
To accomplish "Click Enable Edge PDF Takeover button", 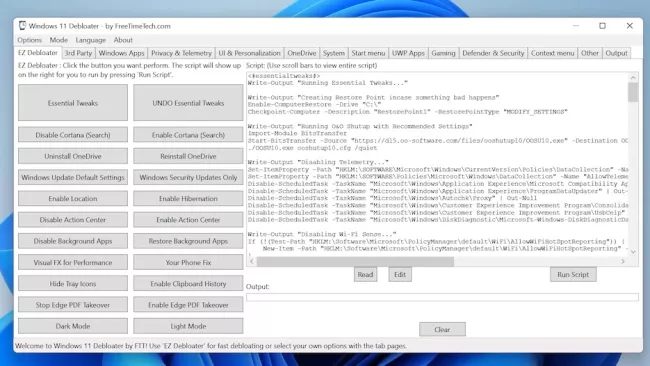I will point(188,305).
